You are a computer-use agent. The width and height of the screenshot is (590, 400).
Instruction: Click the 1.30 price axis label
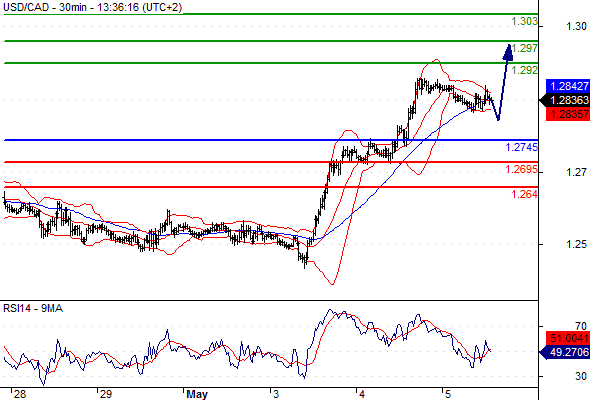click(x=576, y=26)
